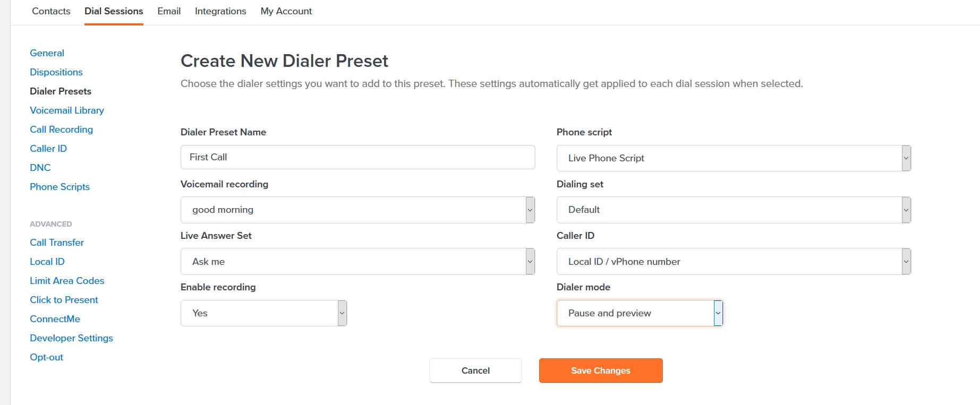
Task: Open the Dialer mode dropdown
Action: [640, 313]
